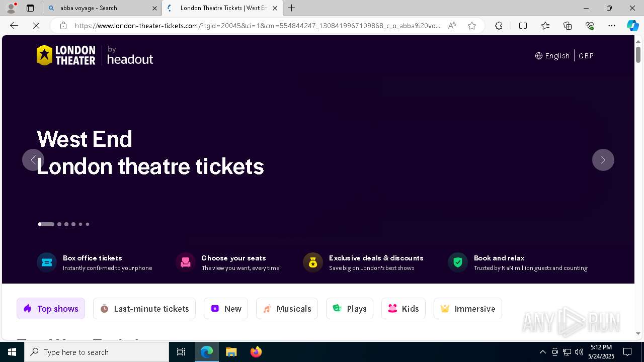
Task: Open volume control in tray
Action: click(x=579, y=352)
